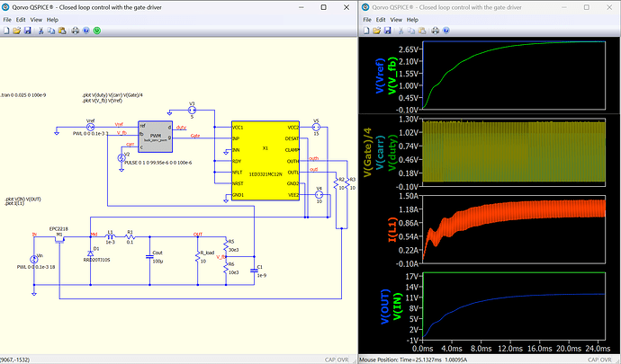Image resolution: width=621 pixels, height=364 pixels.
Task: Select the gray PWM controller block
Action: click(x=155, y=137)
